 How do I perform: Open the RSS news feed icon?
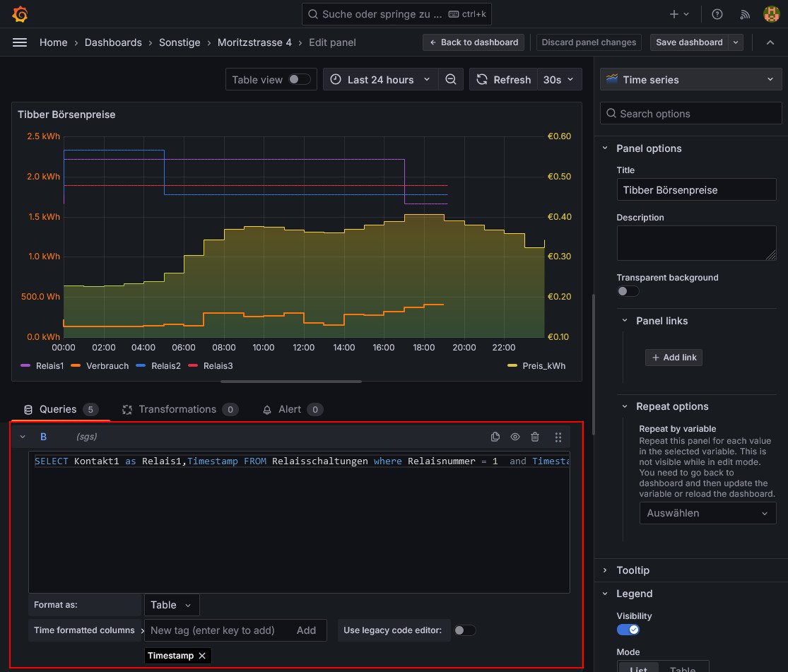pos(745,14)
